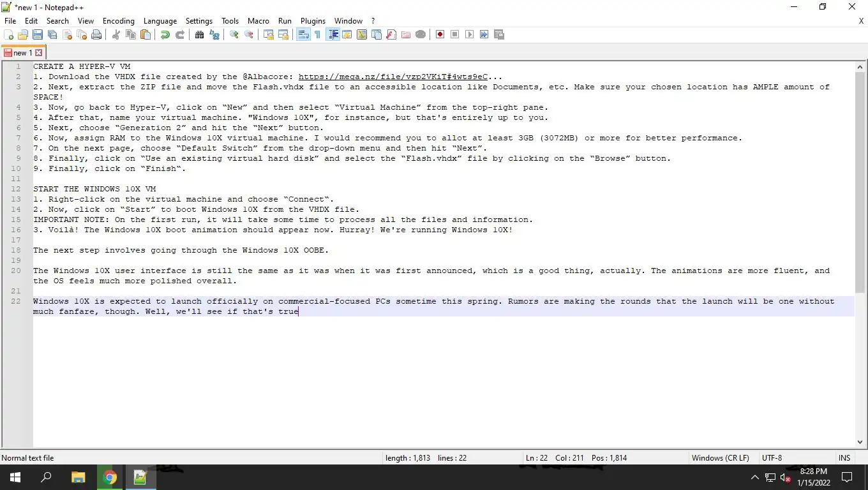Screen dimensions: 868x490
Task: Toggle show all characters pilcrow icon
Action: 317,34
